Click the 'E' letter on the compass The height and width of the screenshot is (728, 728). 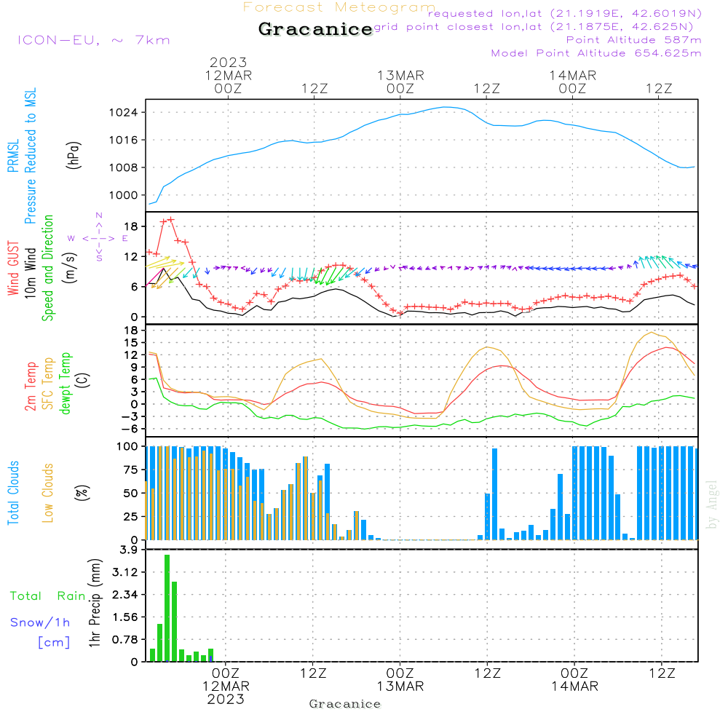pyautogui.click(x=125, y=238)
